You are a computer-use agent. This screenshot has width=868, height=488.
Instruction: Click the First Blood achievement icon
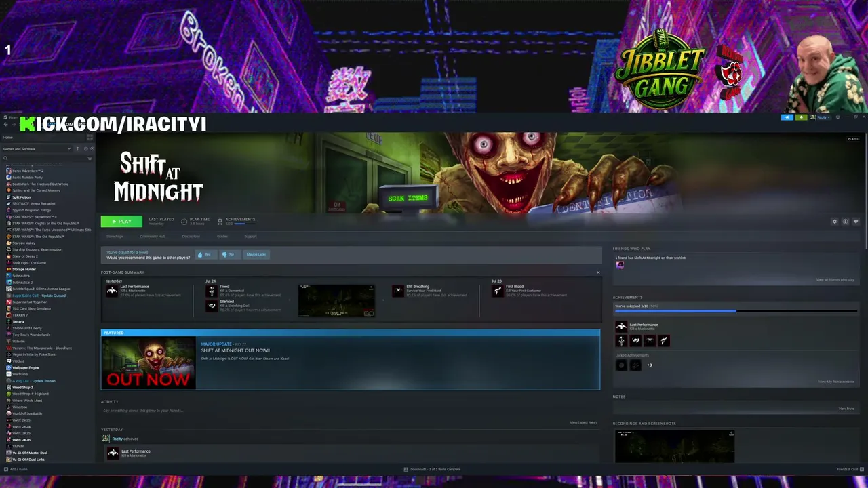[x=498, y=291]
